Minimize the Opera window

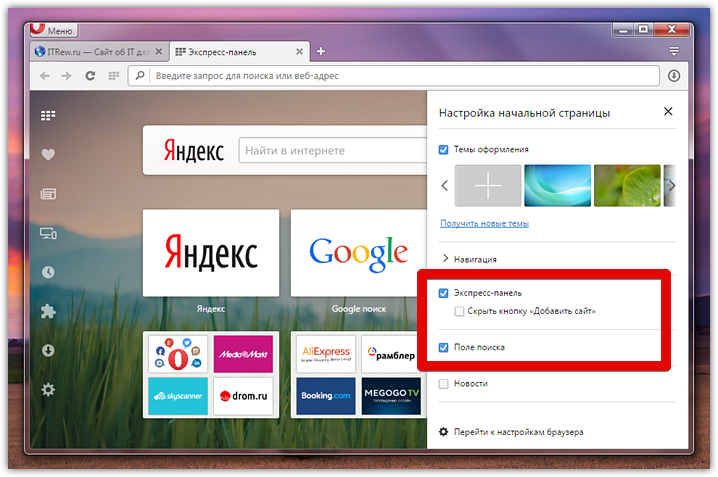623,30
